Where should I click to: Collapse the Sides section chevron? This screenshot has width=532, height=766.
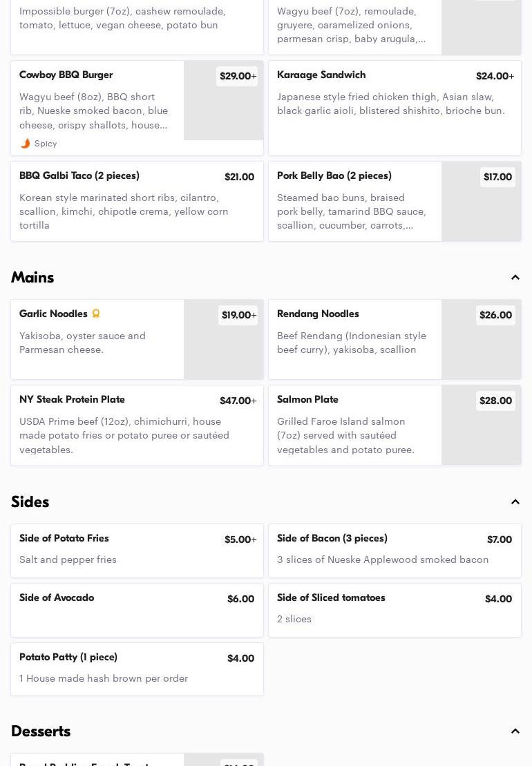(x=515, y=502)
